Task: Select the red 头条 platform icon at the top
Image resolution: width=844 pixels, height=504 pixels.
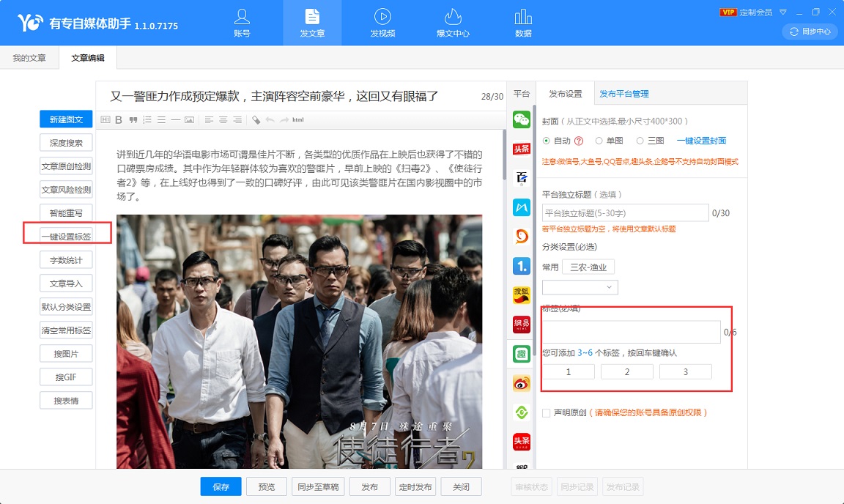Action: [x=522, y=149]
